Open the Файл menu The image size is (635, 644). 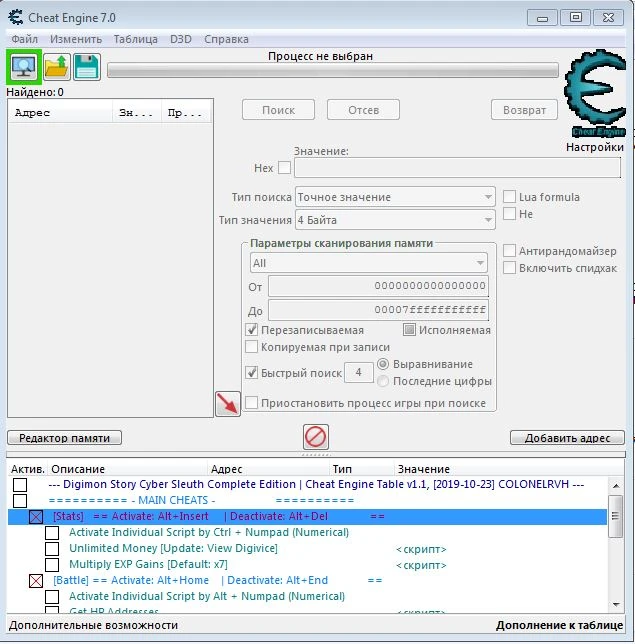[25, 39]
